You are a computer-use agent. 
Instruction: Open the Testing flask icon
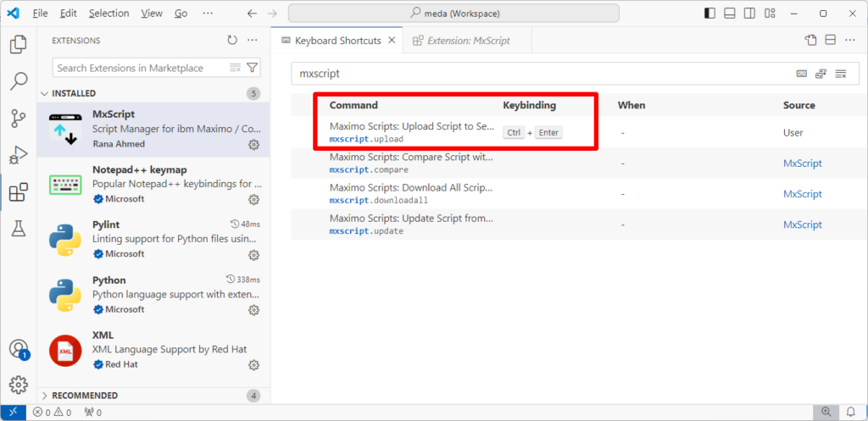point(19,229)
